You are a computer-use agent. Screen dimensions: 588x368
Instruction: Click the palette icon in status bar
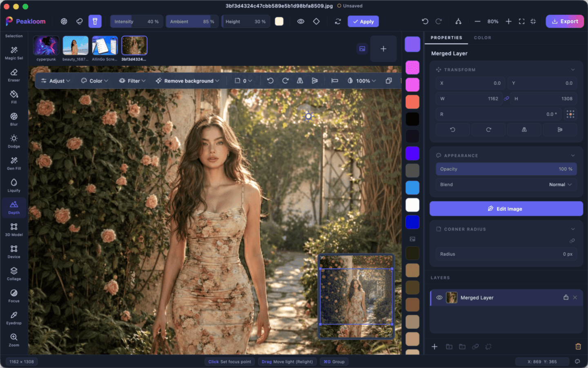tap(577, 361)
